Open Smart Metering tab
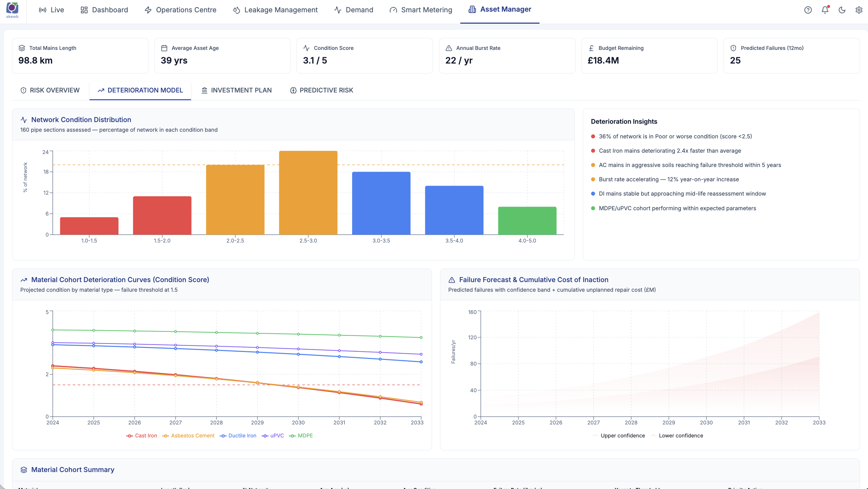The height and width of the screenshot is (489, 868). [x=421, y=10]
